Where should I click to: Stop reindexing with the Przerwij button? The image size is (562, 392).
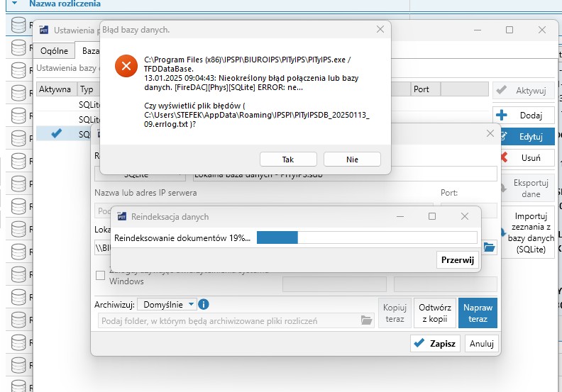click(x=457, y=260)
